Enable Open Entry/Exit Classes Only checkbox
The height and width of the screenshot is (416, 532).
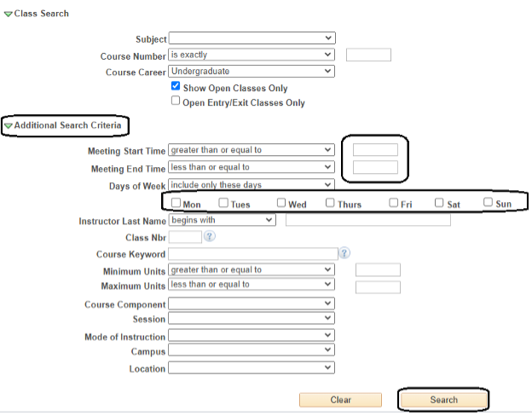[176, 101]
